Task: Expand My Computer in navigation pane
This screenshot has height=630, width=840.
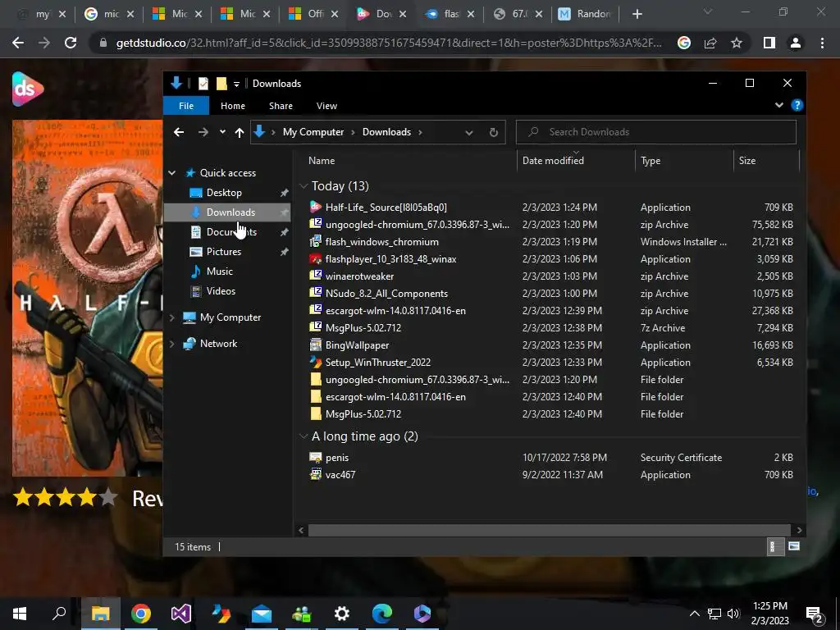Action: pyautogui.click(x=172, y=317)
